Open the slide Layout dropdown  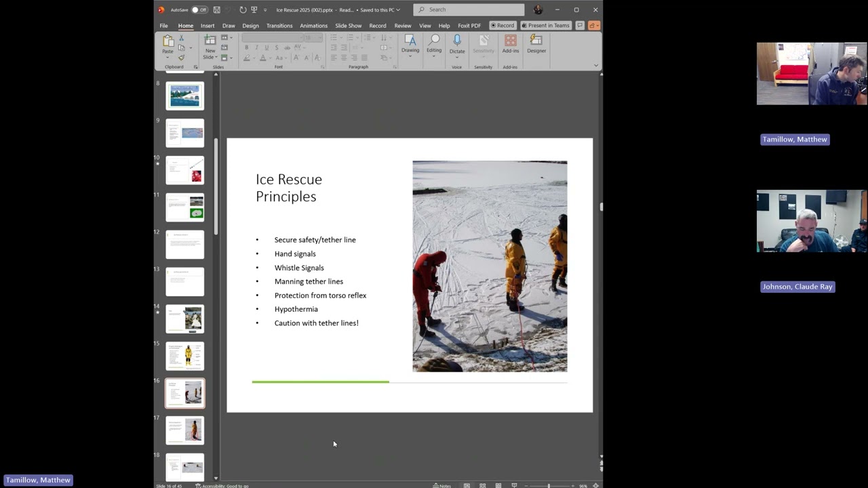pos(226,37)
